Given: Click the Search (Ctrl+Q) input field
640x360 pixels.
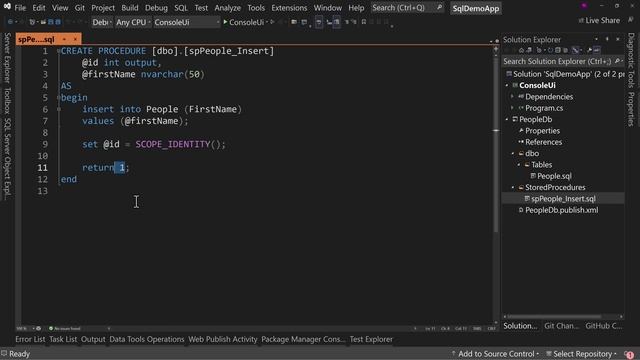Looking at the screenshot, I should pos(407,8).
